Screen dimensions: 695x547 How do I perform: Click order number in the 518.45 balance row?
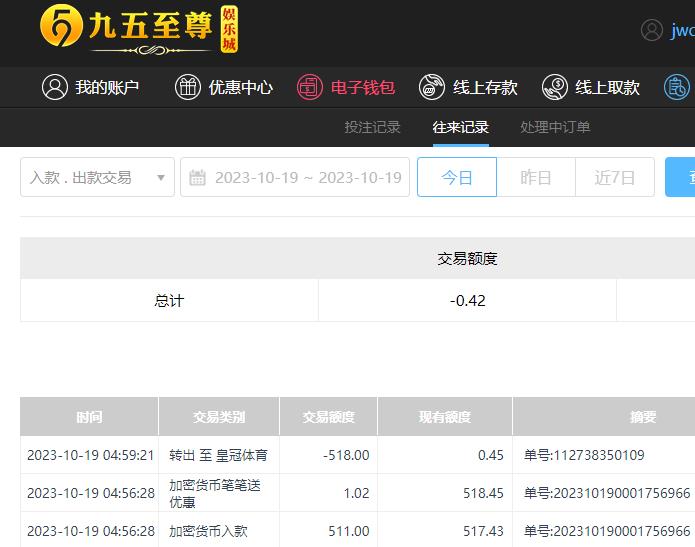(x=607, y=493)
